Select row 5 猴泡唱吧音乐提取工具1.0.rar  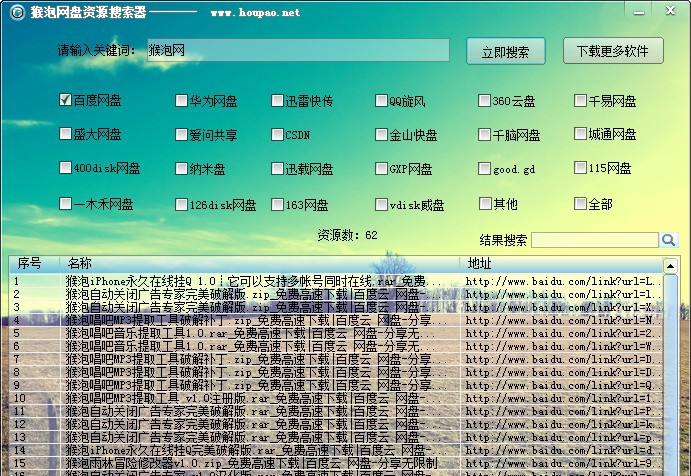click(x=336, y=333)
